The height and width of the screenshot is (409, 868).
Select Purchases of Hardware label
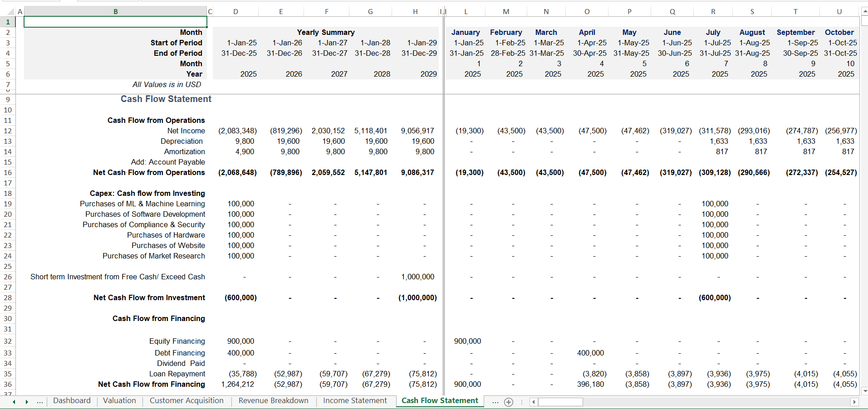click(166, 235)
